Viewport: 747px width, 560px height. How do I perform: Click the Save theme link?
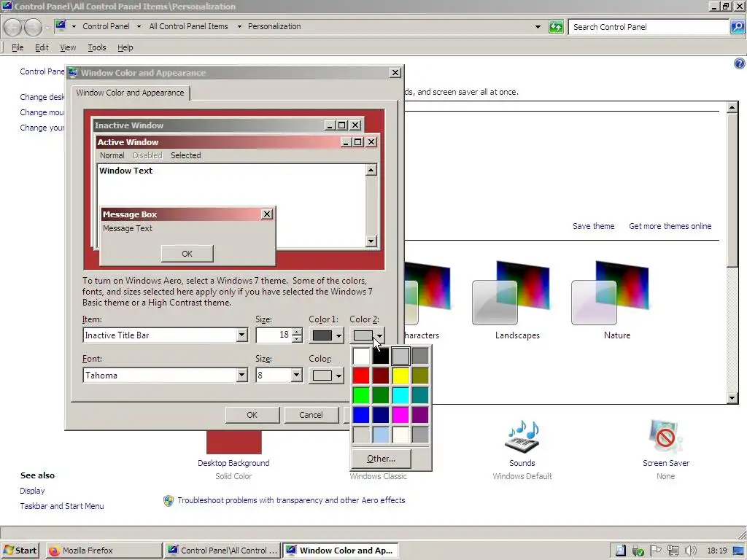593,226
